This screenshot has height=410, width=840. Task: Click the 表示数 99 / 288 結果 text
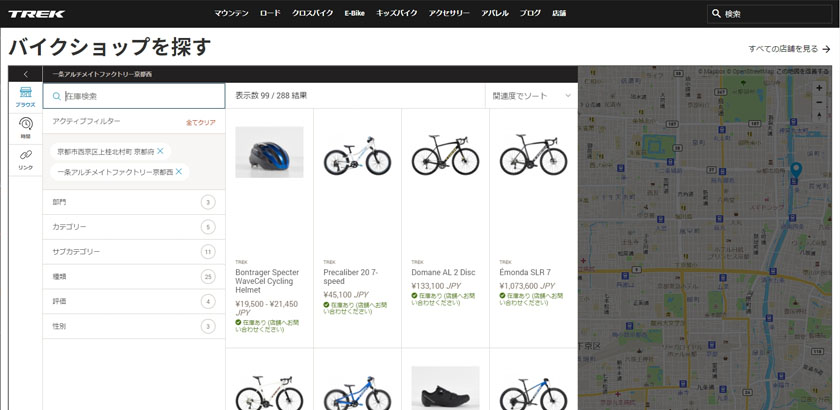point(271,96)
